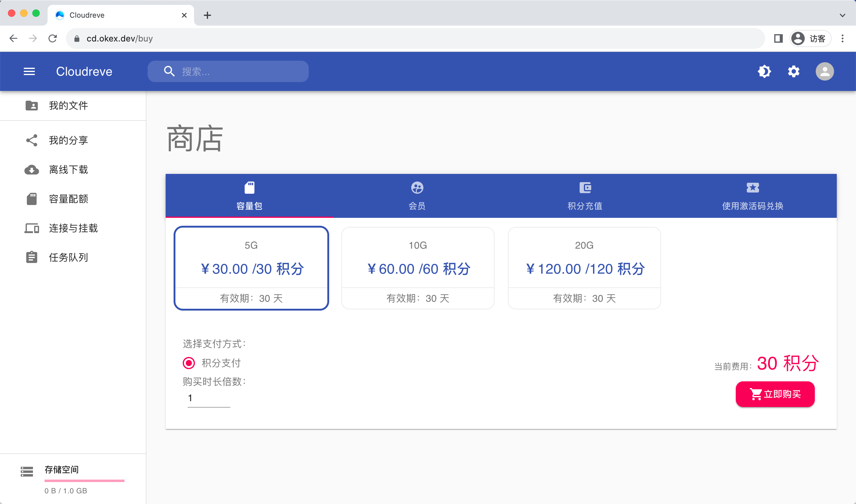The image size is (856, 504).
Task: Click the storage usage progress bar
Action: coord(84,481)
